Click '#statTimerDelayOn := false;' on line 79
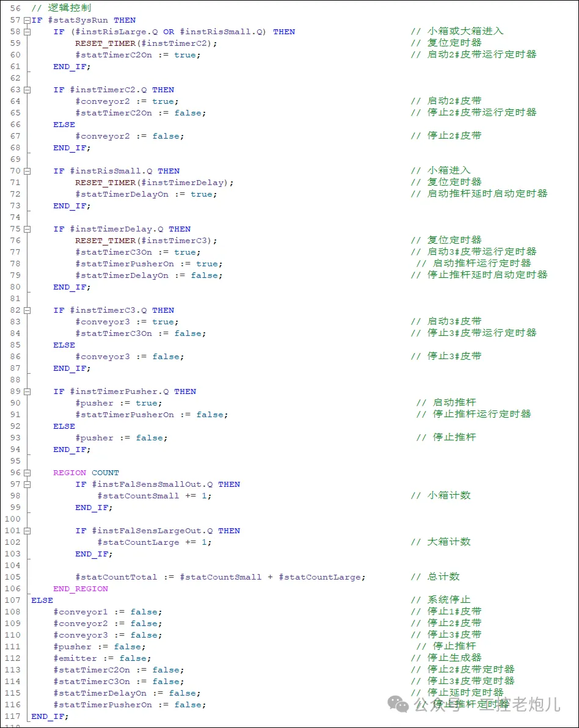This screenshot has width=579, height=728. (148, 276)
